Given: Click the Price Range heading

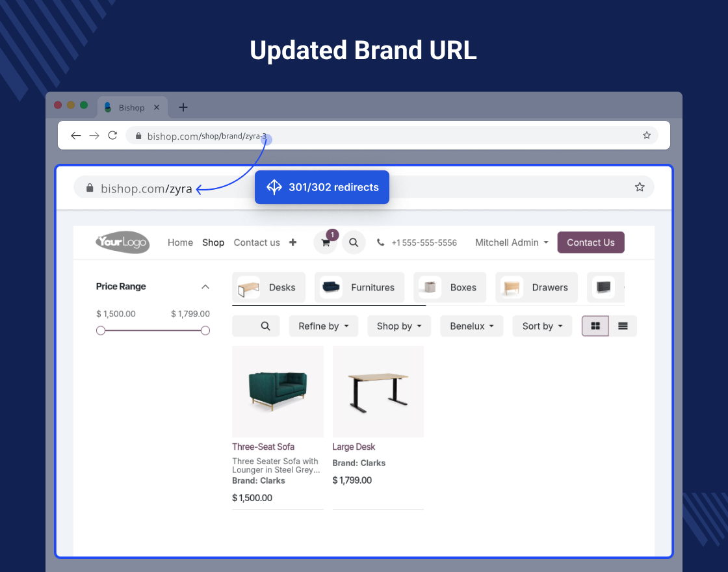Looking at the screenshot, I should 121,287.
